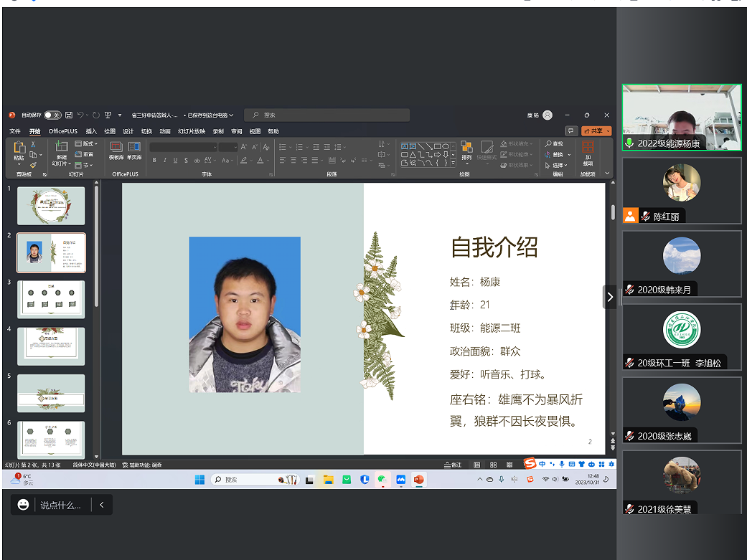This screenshot has height=560, width=747.
Task: Switch to slide sorter view in status bar
Action: (492, 465)
